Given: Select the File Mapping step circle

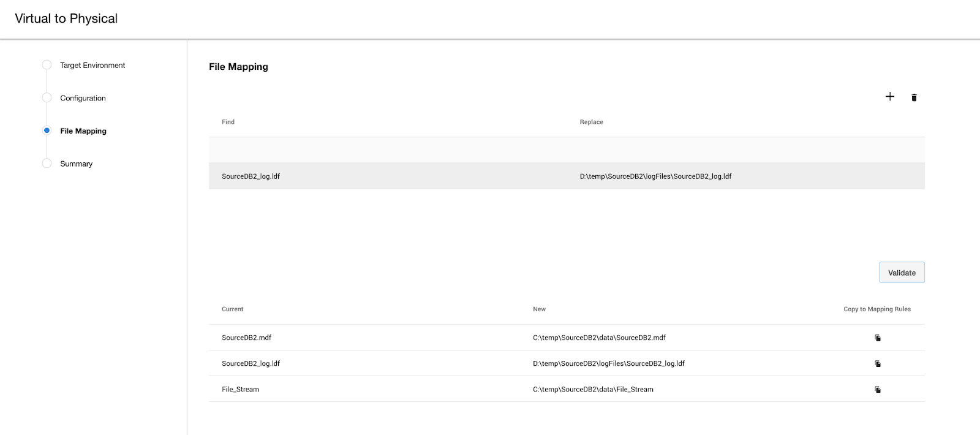Looking at the screenshot, I should click(x=47, y=130).
